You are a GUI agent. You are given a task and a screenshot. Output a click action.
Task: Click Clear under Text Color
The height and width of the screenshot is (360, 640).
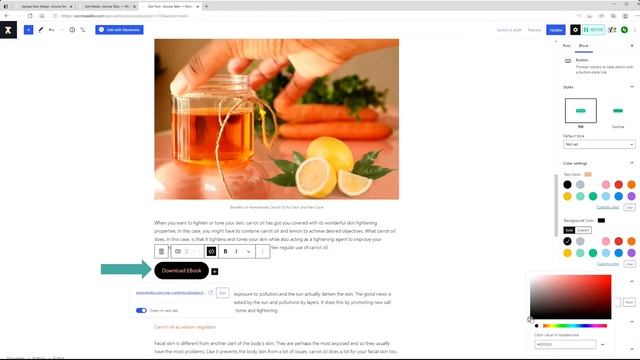pos(629,207)
